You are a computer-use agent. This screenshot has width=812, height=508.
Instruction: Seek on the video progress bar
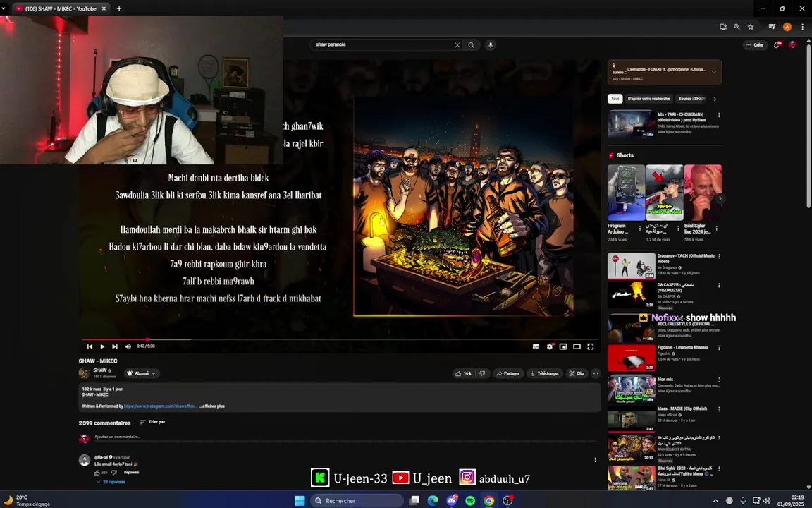340,339
